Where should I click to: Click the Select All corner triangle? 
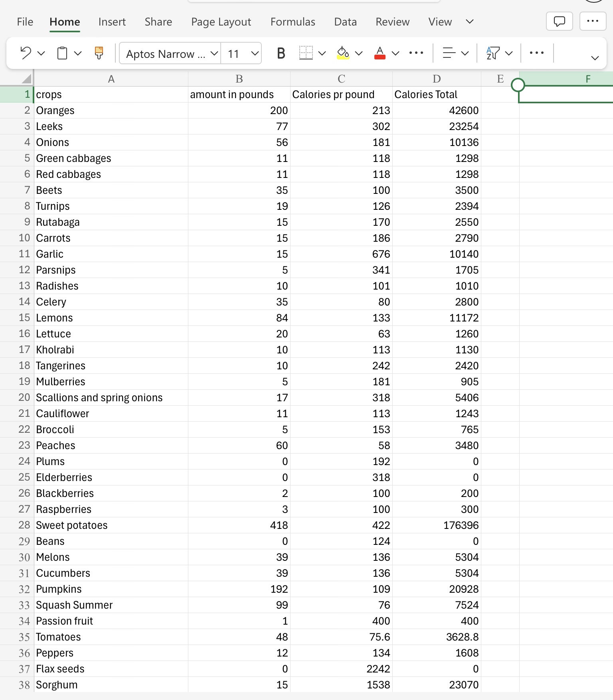point(26,79)
